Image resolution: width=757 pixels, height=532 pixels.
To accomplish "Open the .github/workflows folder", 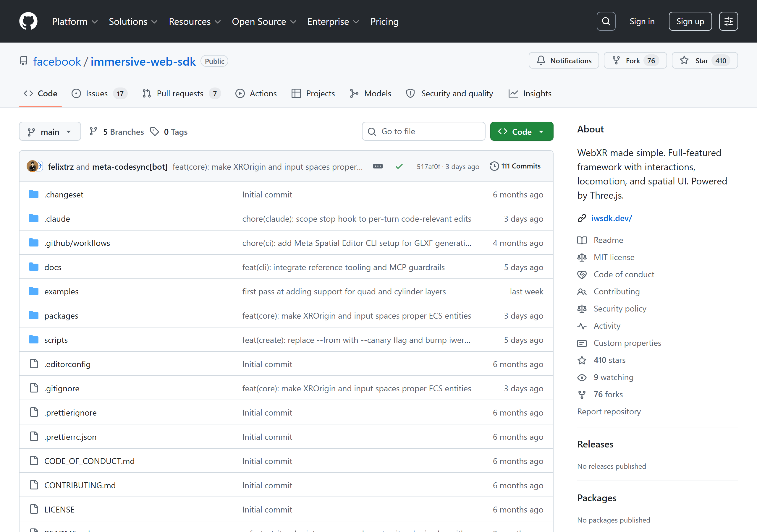I will pyautogui.click(x=77, y=243).
